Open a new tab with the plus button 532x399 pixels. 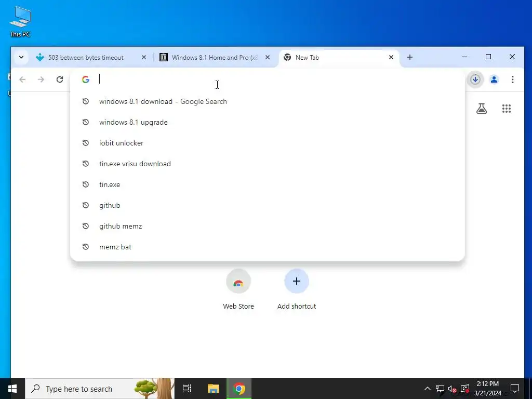click(410, 57)
